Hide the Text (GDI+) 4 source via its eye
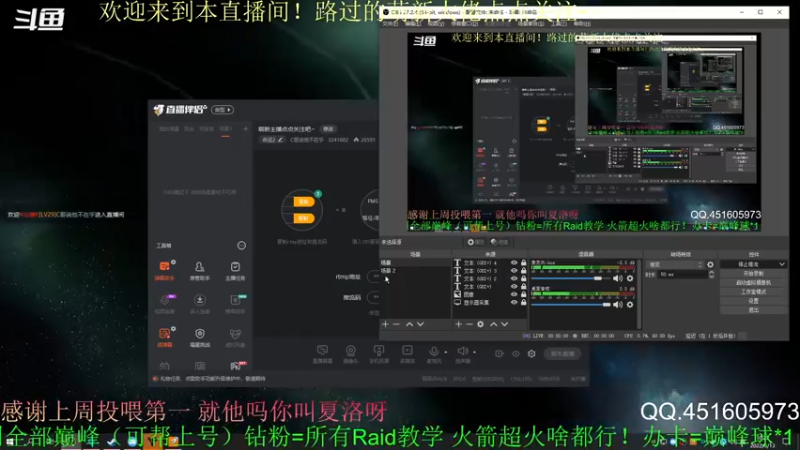The width and height of the screenshot is (800, 450). click(514, 263)
